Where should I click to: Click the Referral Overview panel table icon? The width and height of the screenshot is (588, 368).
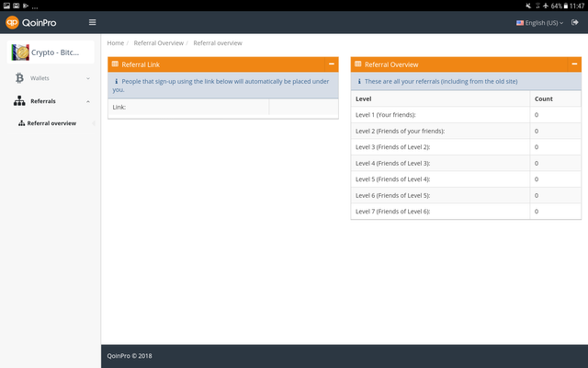coord(358,64)
